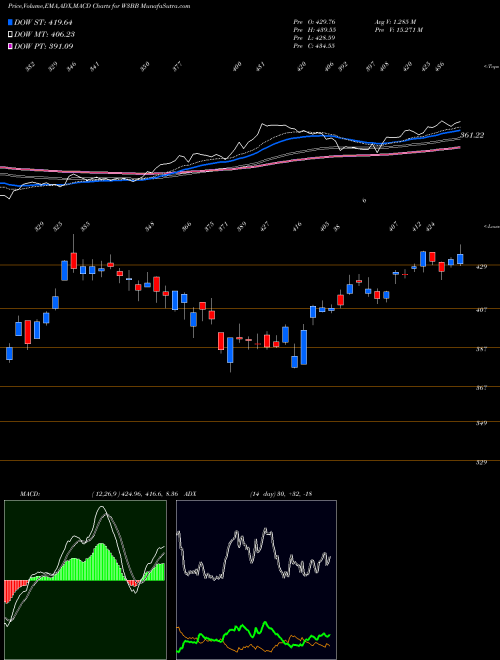This screenshot has height=660, width=500.
Task: Select the "DOW MT: 406.23" legend text
Action: [x=44, y=35]
